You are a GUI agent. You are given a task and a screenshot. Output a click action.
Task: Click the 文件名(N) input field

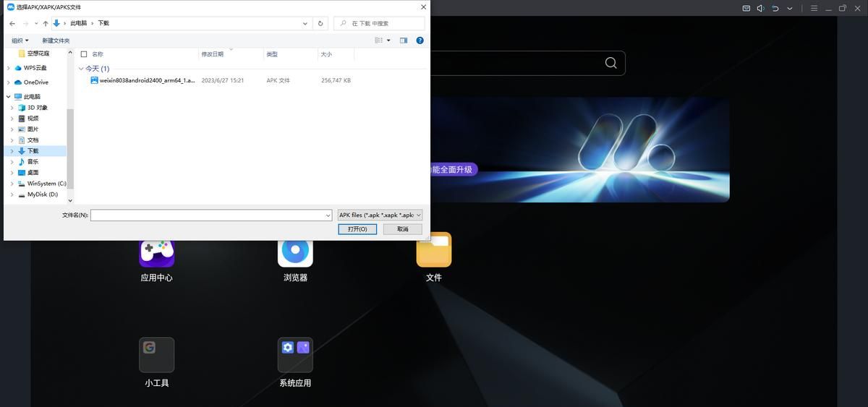(207, 215)
